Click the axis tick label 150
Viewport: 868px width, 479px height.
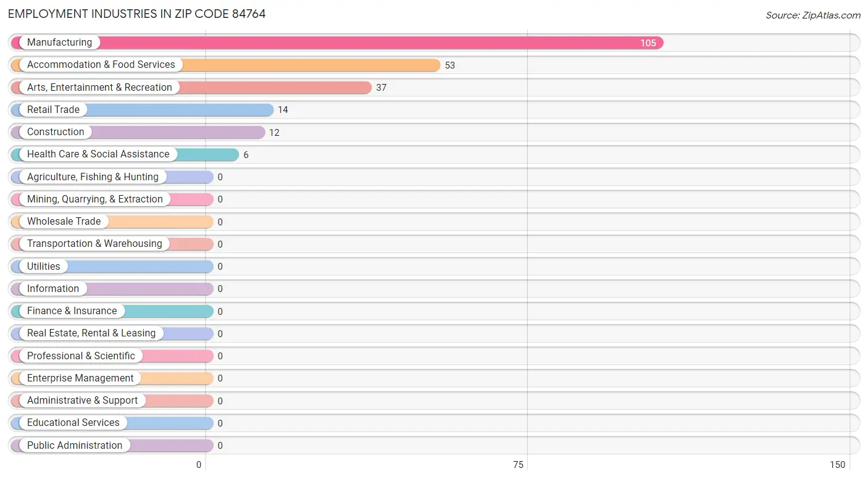(x=837, y=465)
